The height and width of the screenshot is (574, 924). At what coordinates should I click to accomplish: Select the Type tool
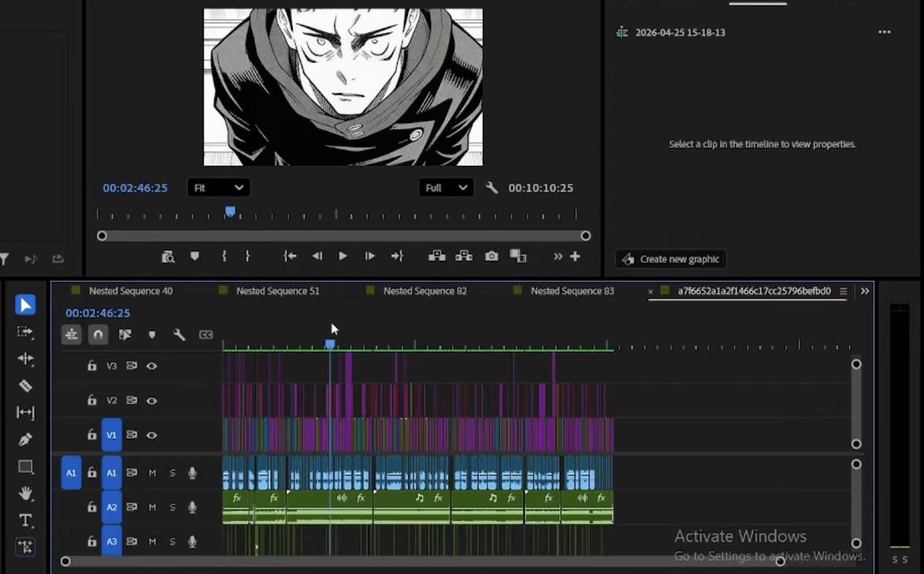25,520
